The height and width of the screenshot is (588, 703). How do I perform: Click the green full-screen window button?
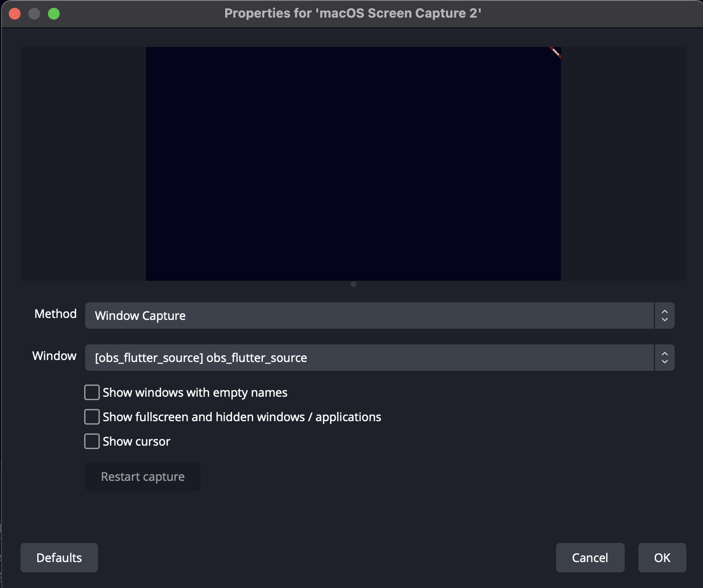click(x=54, y=14)
